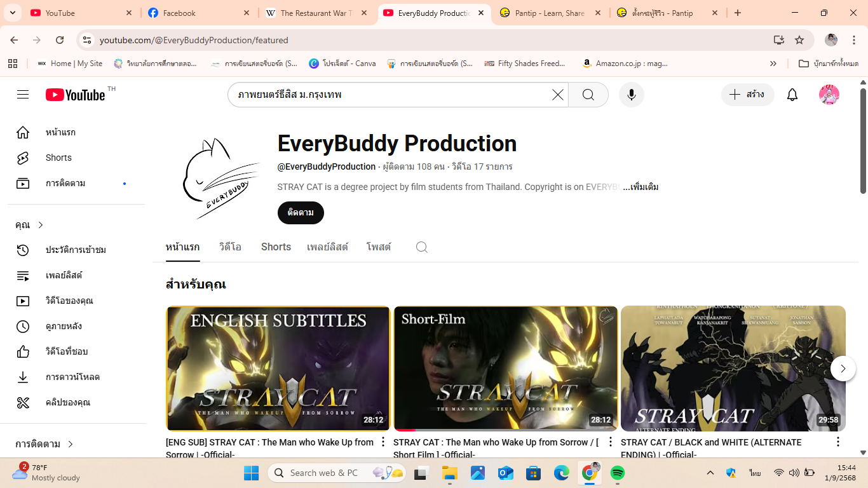The image size is (868, 488).
Task: Switch to Pantip - Learn, Share tab
Action: coord(550,13)
